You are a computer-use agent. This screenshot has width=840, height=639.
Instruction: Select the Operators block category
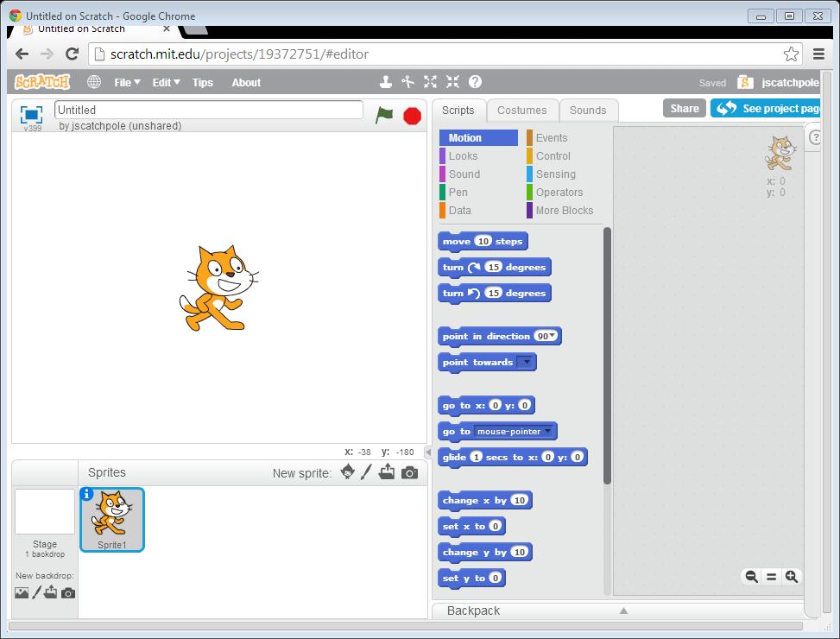(559, 193)
